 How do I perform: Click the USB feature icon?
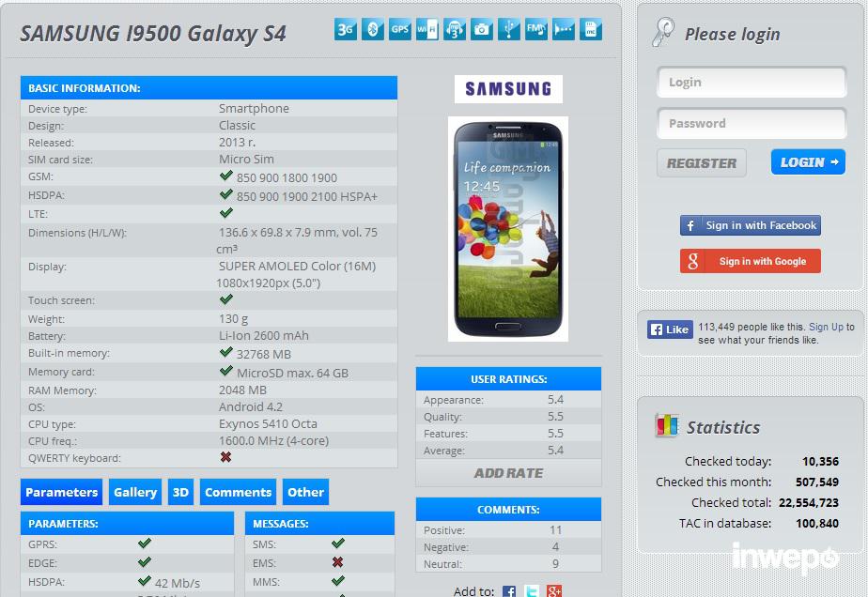(x=509, y=29)
